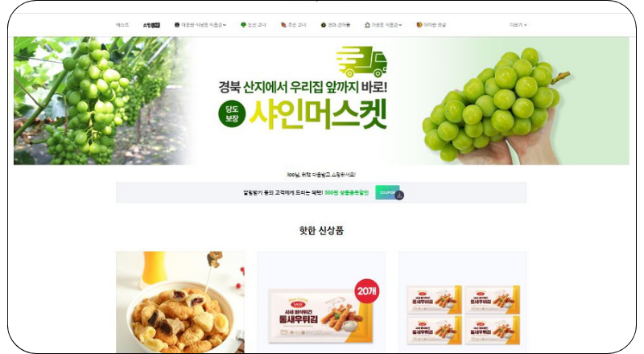
Task: Click the green COUPON button
Action: pos(387,192)
